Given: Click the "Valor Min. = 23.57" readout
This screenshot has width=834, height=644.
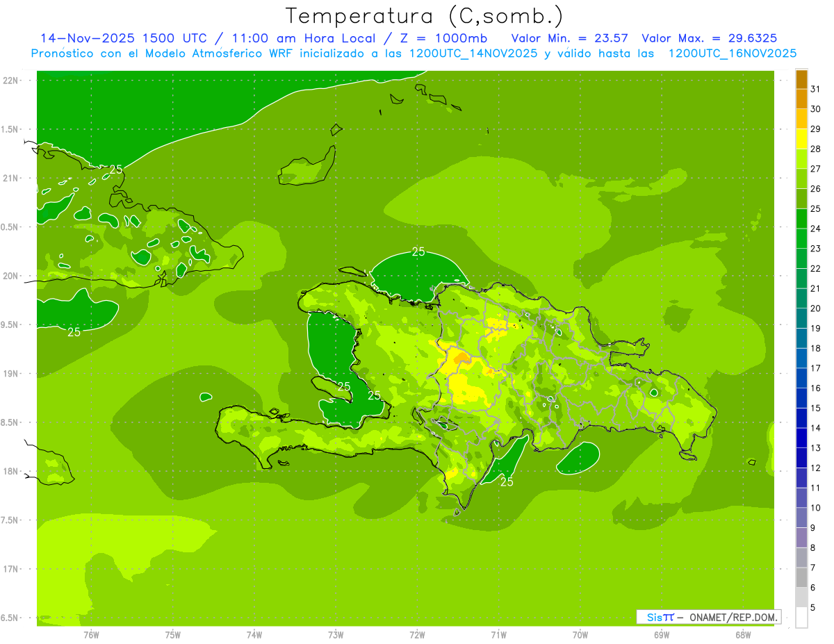Looking at the screenshot, I should pos(570,38).
